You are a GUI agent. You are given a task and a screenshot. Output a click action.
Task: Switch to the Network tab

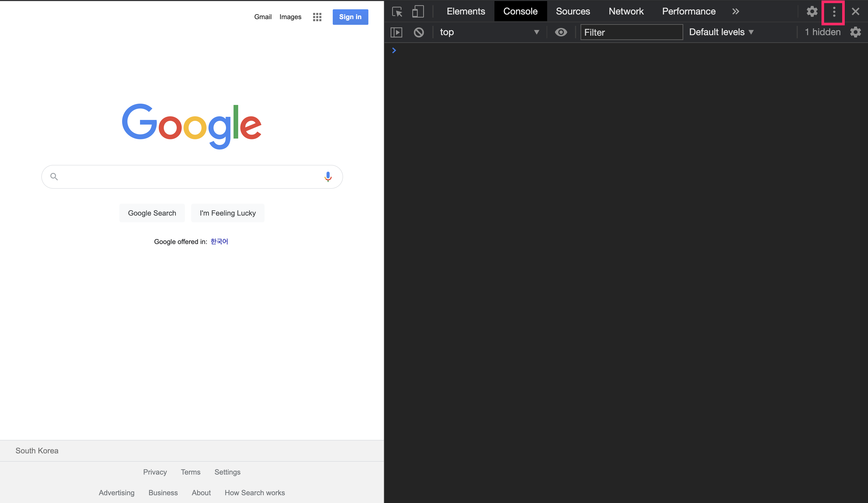[626, 12]
